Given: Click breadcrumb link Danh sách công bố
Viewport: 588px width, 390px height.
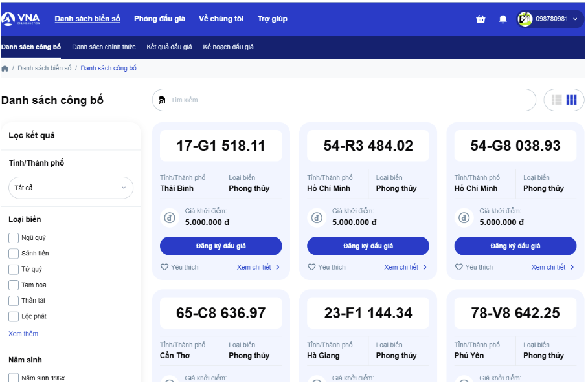Looking at the screenshot, I should 108,68.
